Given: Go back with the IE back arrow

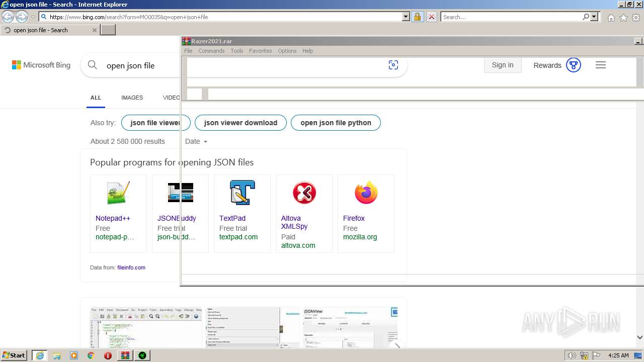Looking at the screenshot, I should (x=8, y=17).
